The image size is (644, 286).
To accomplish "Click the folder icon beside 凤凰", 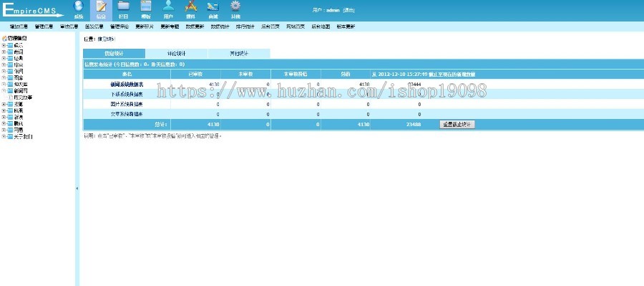I will coord(10,110).
